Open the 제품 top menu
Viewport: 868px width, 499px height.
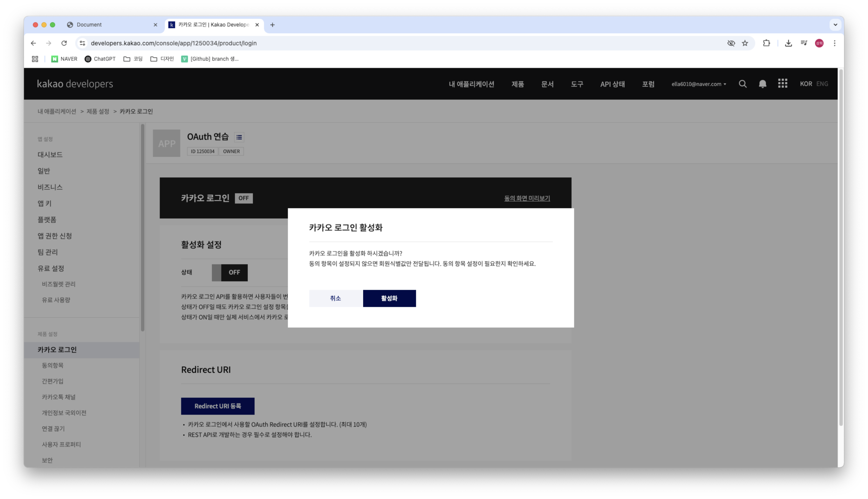[x=518, y=84]
